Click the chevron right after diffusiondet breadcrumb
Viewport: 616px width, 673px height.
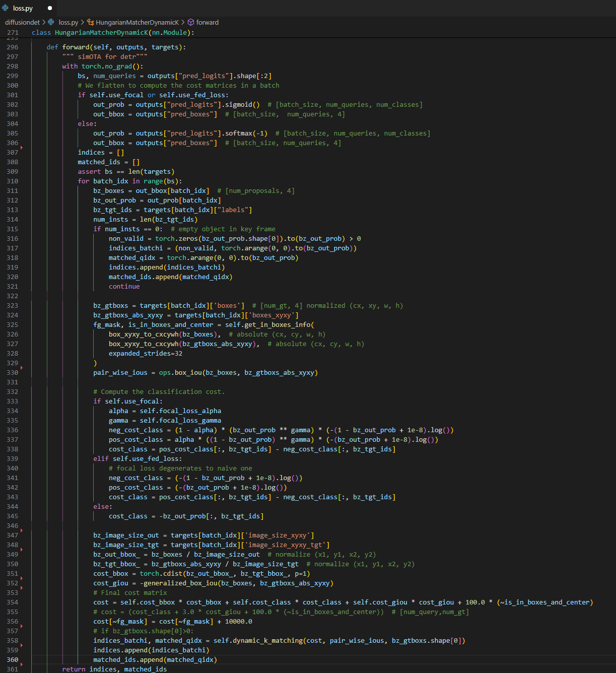pos(44,22)
